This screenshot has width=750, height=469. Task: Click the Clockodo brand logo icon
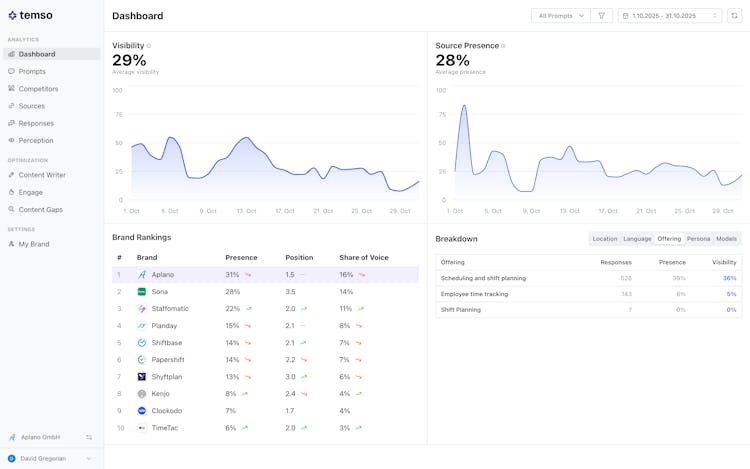click(x=142, y=411)
